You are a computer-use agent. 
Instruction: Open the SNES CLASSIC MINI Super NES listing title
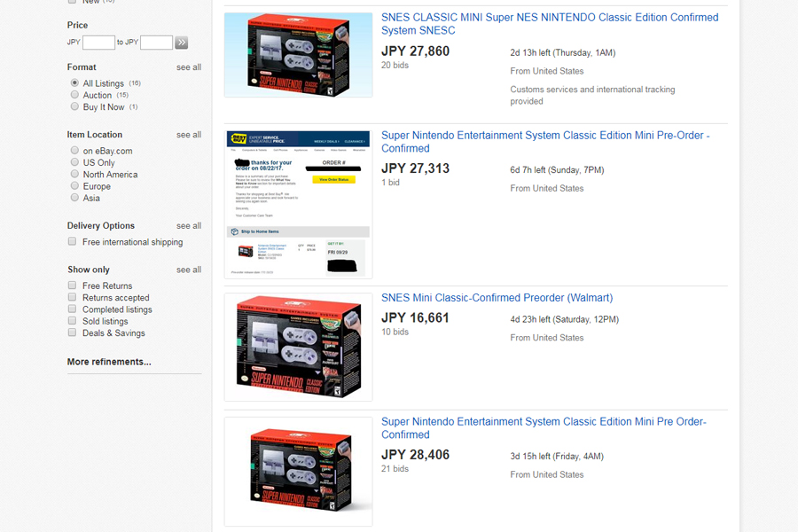click(x=550, y=24)
